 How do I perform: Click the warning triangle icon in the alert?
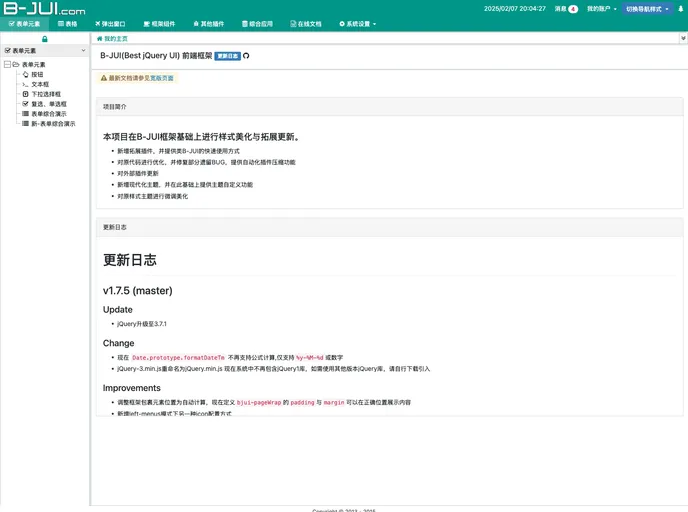click(104, 78)
